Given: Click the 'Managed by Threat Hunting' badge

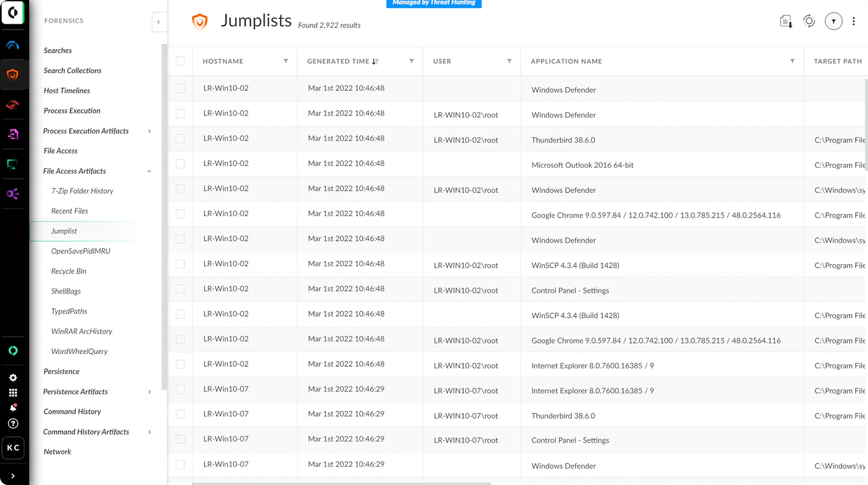Looking at the screenshot, I should click(434, 3).
